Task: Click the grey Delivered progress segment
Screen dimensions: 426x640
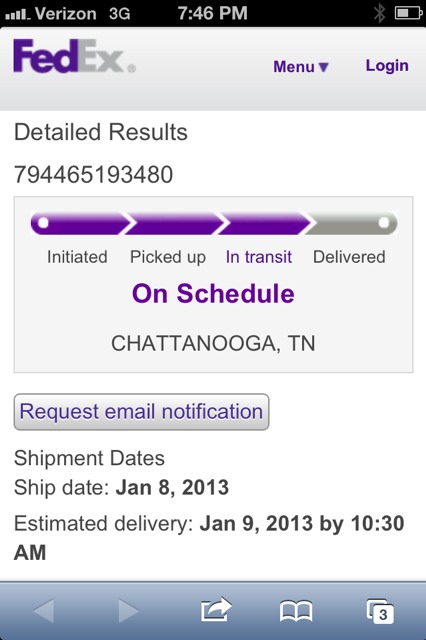Action: coord(352,223)
